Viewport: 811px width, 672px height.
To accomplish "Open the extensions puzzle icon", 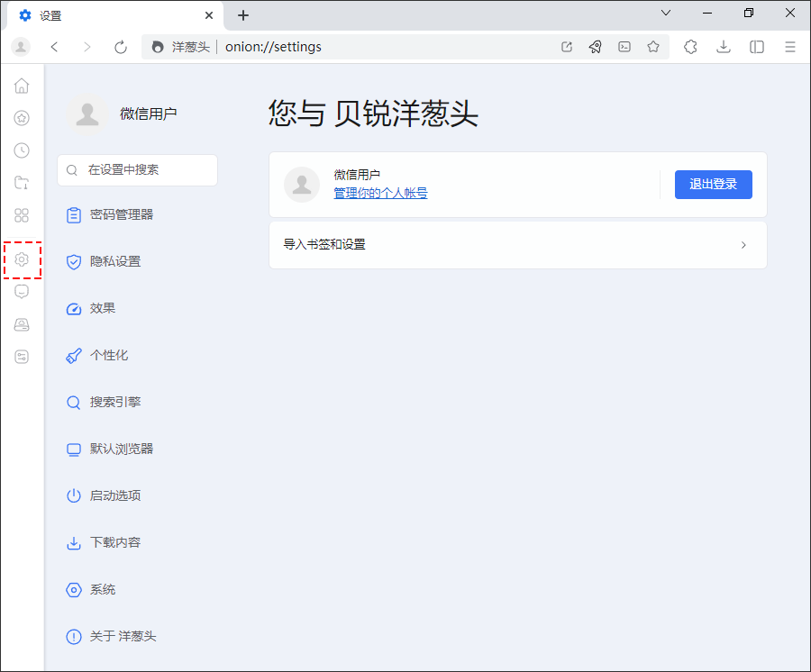I will click(x=690, y=47).
